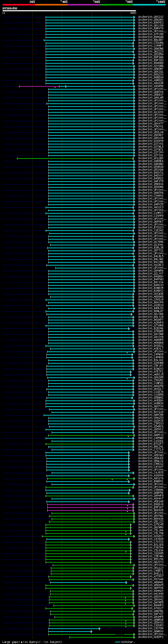Click purple alignment bar of B9PIK7

(91, 507)
